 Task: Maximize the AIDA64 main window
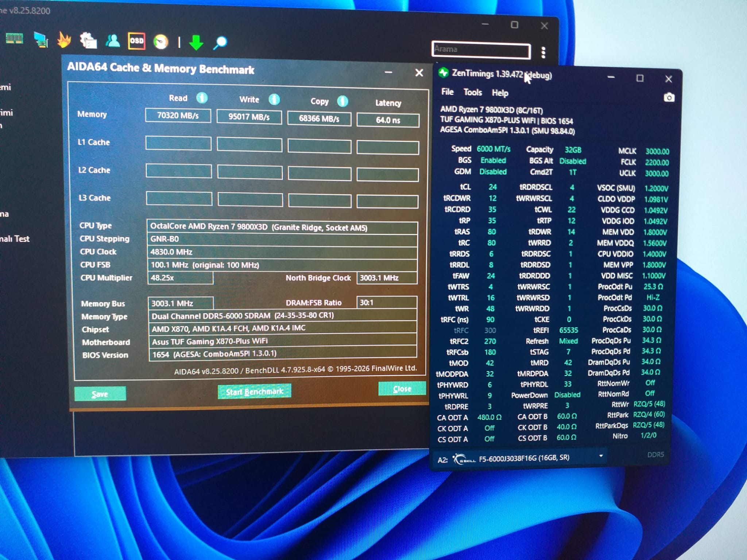coord(514,25)
